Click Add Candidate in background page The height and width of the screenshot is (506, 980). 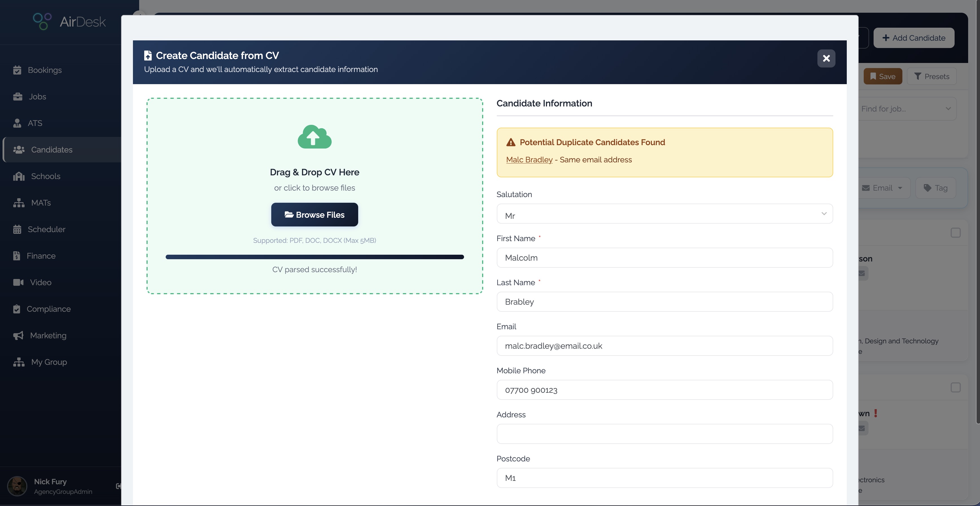914,38
